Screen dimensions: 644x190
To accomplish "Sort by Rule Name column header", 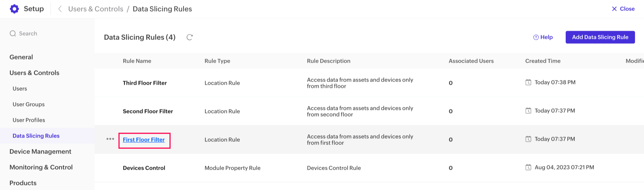I will click(x=137, y=61).
